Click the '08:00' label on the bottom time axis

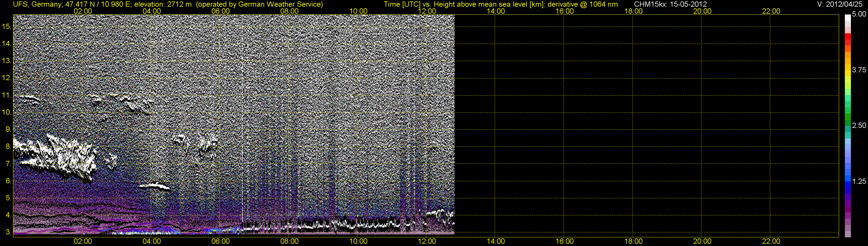click(x=289, y=241)
